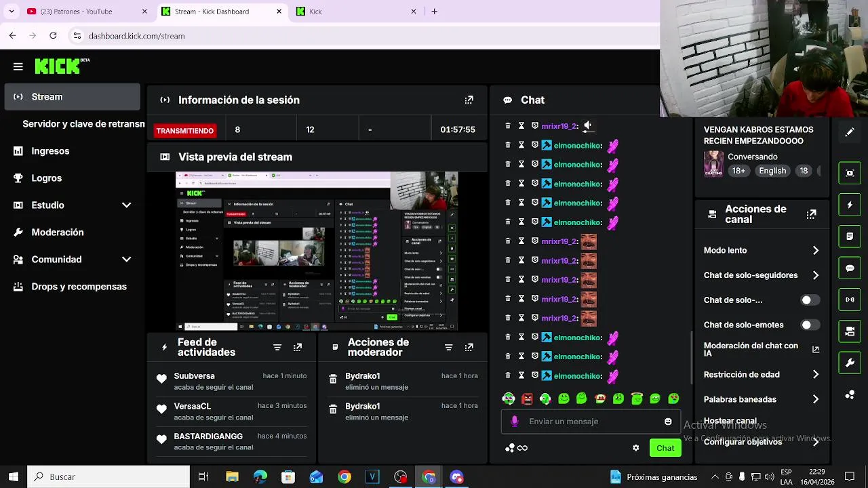This screenshot has width=868, height=488.
Task: Open the hamburger menu beside the Kick logo
Action: coord(18,66)
